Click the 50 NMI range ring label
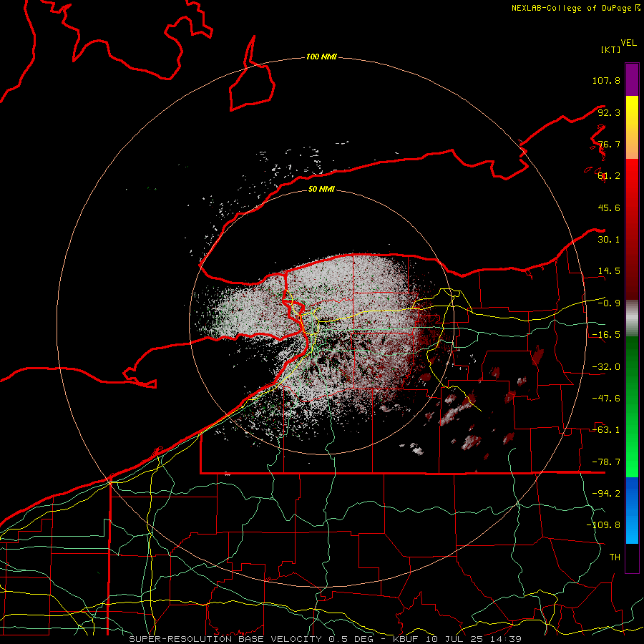The image size is (644, 644). (321, 189)
